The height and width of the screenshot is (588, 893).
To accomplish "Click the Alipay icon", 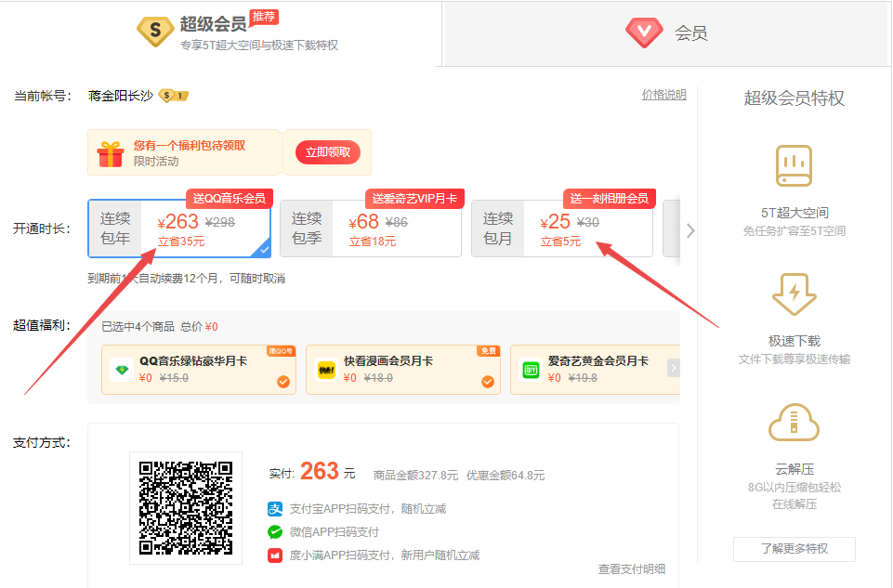I will coord(275,509).
